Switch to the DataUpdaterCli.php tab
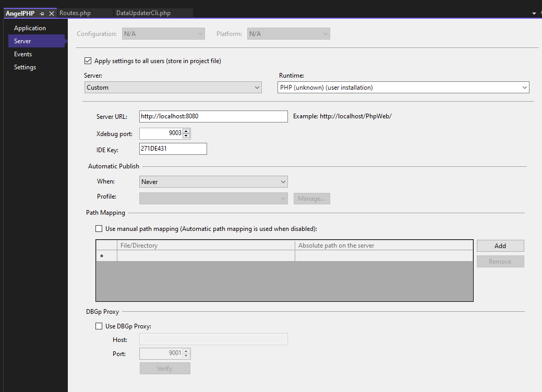 point(143,13)
